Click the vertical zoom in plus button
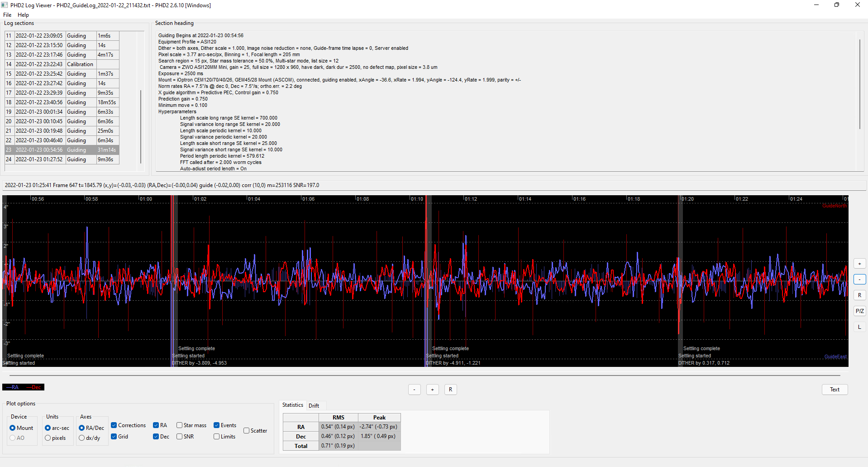868x467 pixels. tap(859, 264)
